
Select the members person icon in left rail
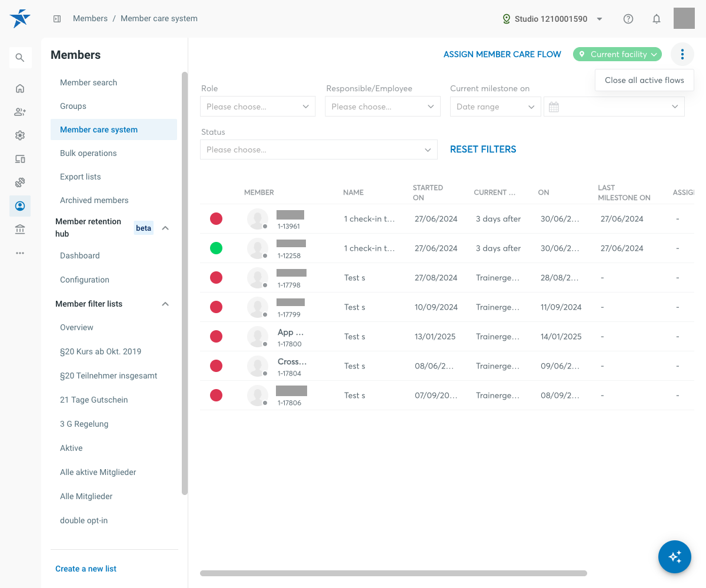click(20, 206)
